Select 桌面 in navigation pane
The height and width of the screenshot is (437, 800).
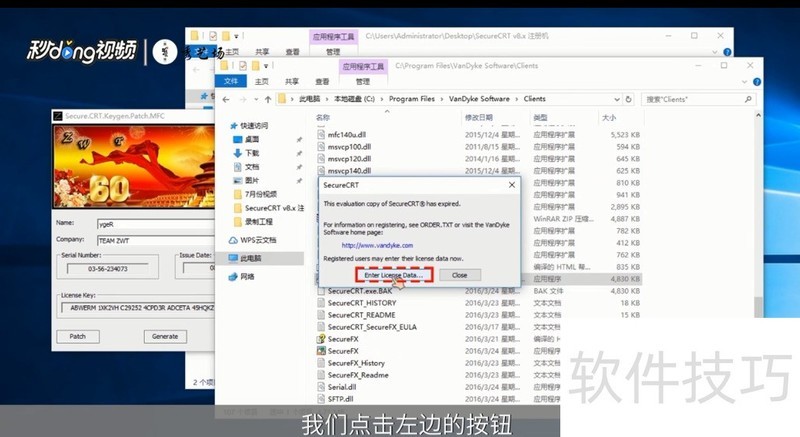(252, 139)
